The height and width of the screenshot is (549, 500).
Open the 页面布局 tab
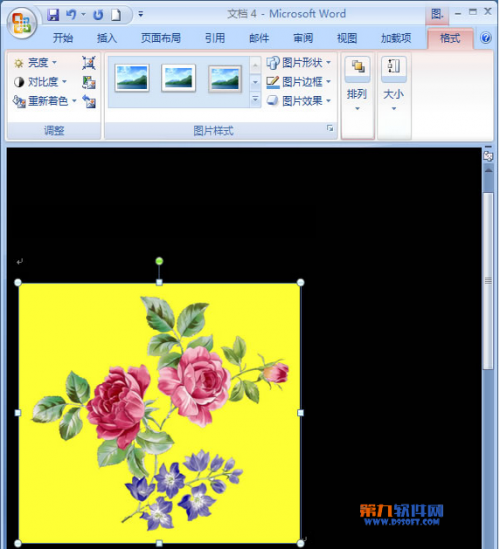[161, 38]
